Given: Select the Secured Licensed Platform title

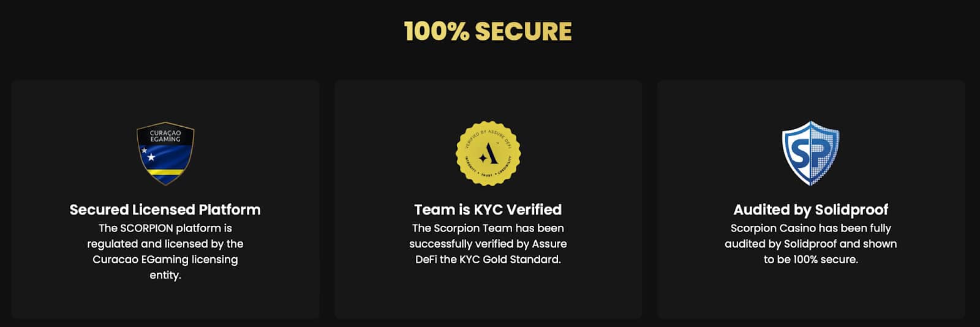Looking at the screenshot, I should click(x=165, y=209).
